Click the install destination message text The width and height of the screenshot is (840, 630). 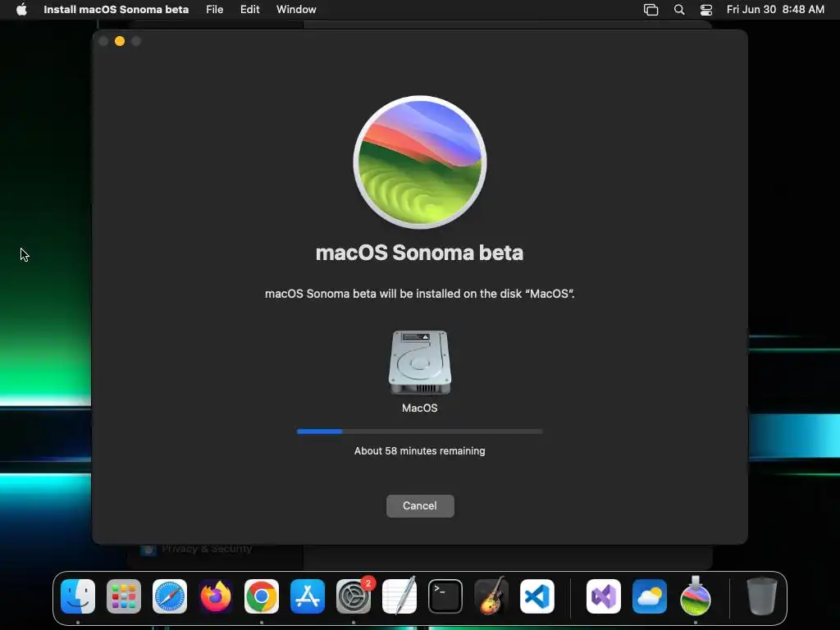(x=419, y=294)
